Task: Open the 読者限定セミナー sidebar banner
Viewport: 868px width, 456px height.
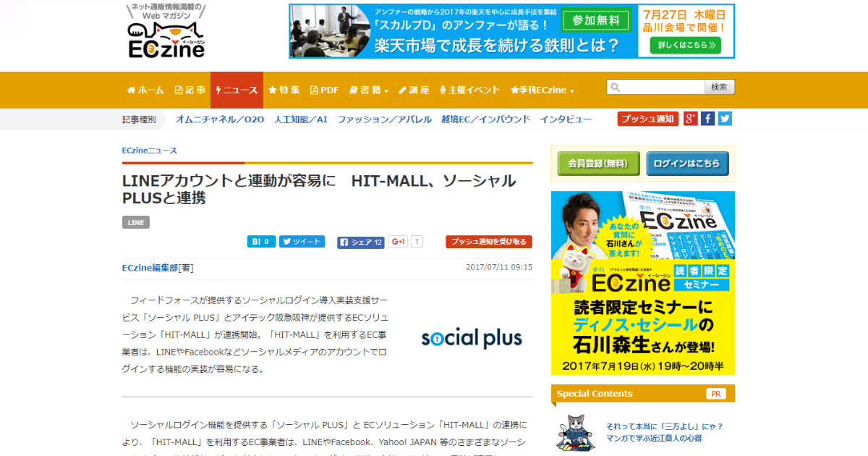Action: 643,283
